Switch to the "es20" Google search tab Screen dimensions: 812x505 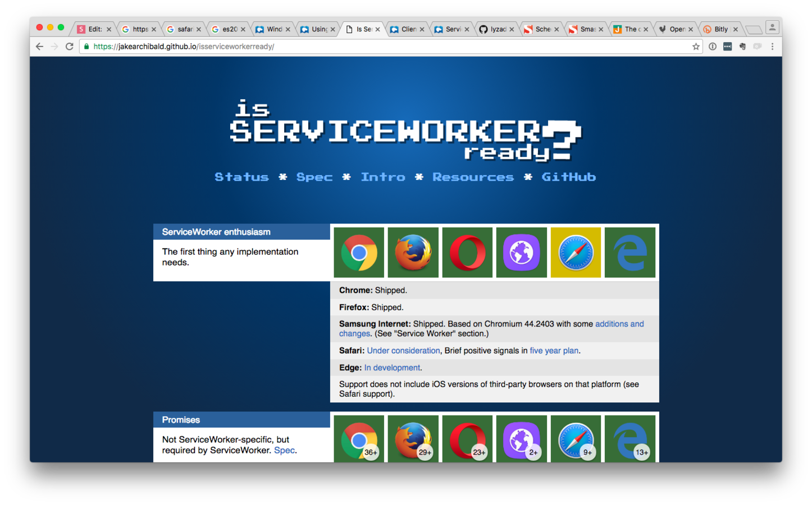229,29
